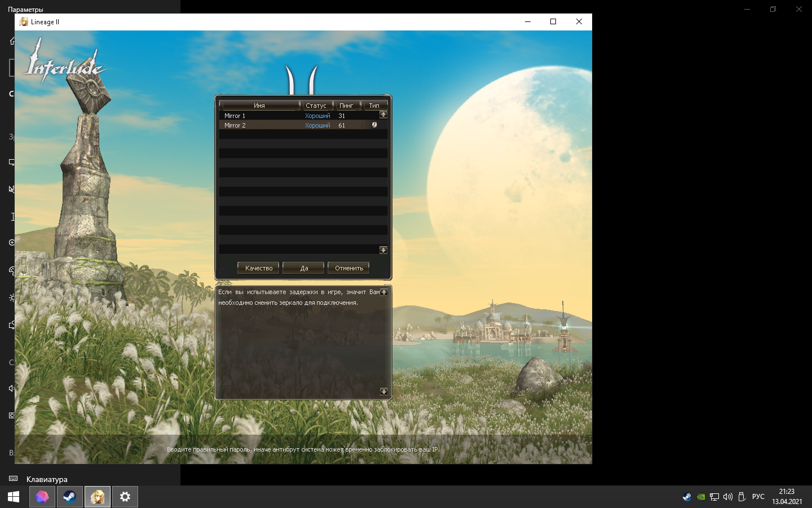Image resolution: width=812 pixels, height=508 pixels.
Task: Click ping value 31 for Mirror 1
Action: coord(342,116)
